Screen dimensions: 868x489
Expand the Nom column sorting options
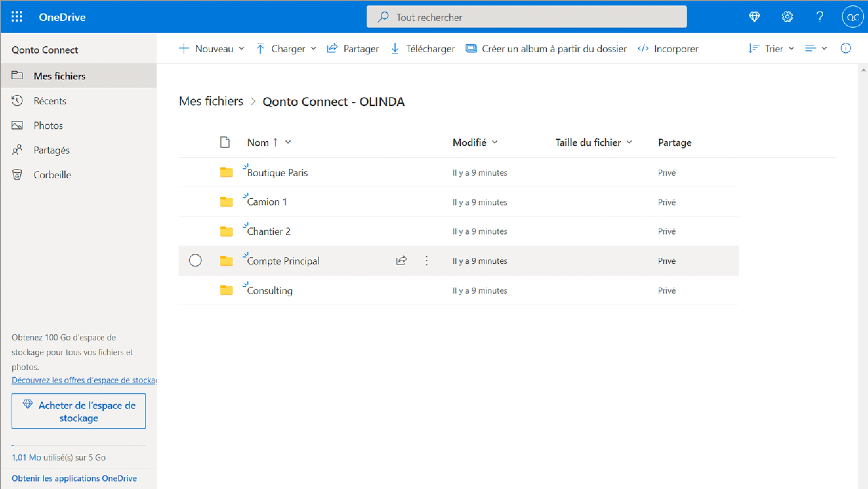pos(288,142)
